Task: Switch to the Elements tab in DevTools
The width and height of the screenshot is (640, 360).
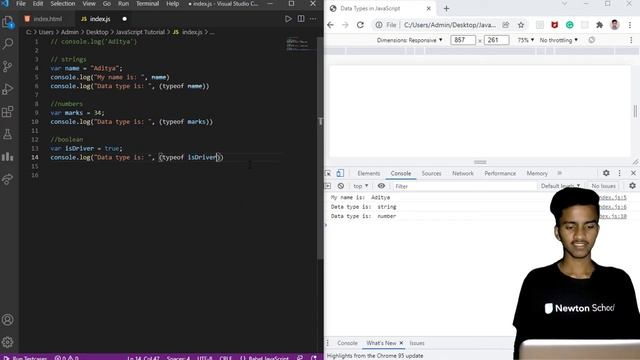Action: click(369, 173)
